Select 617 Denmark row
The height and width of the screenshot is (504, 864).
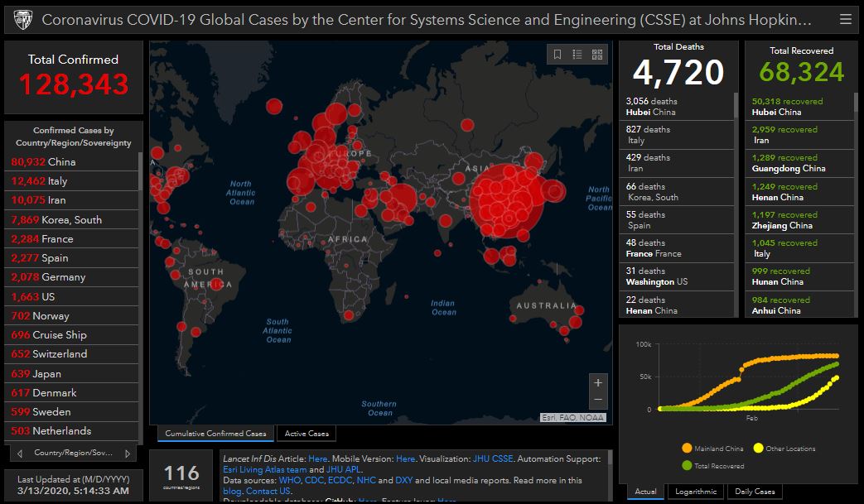pos(71,393)
